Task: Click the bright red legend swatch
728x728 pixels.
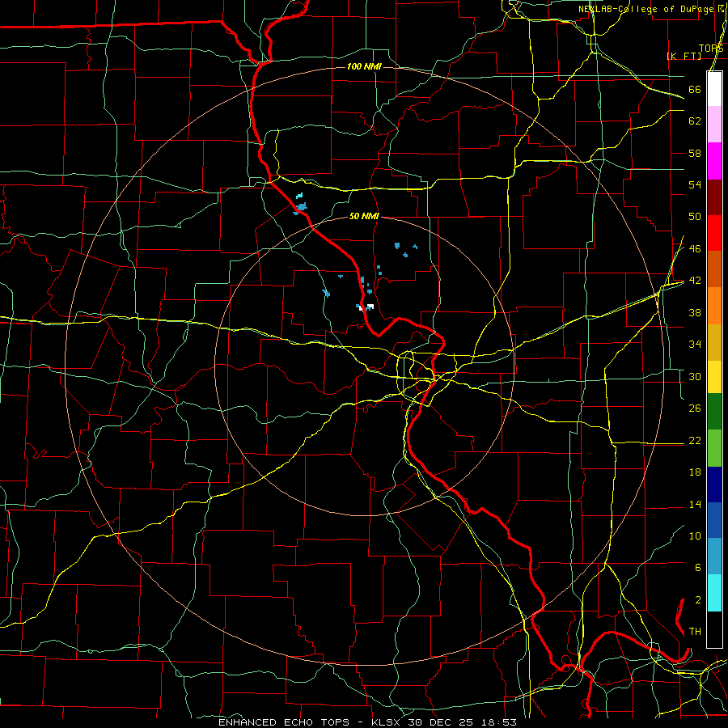Action: [714, 233]
